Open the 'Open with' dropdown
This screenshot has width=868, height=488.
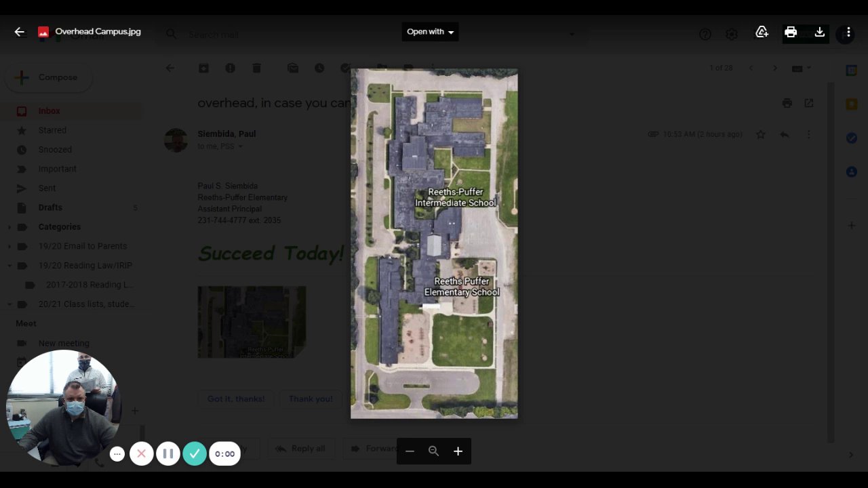pyautogui.click(x=430, y=32)
